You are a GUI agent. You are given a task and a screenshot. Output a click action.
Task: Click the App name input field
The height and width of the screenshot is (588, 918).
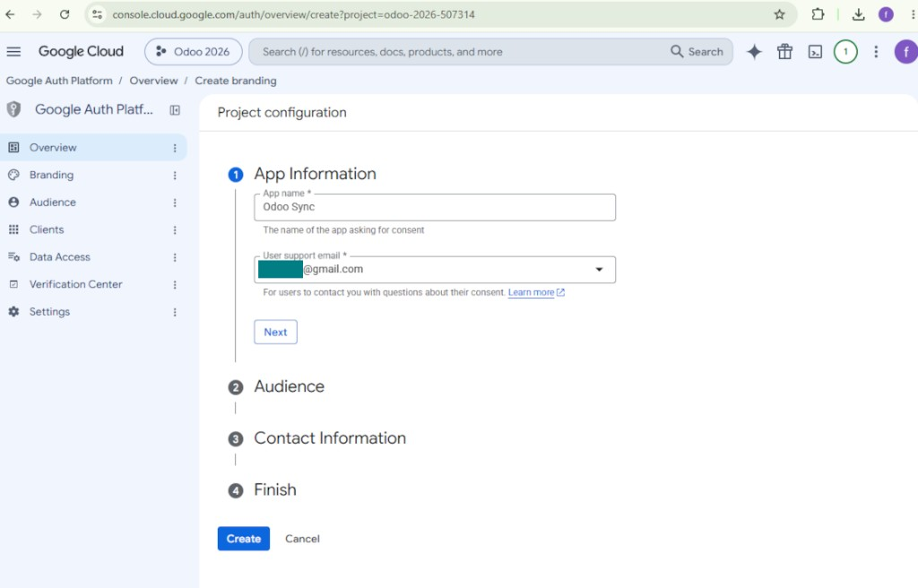[x=435, y=207]
